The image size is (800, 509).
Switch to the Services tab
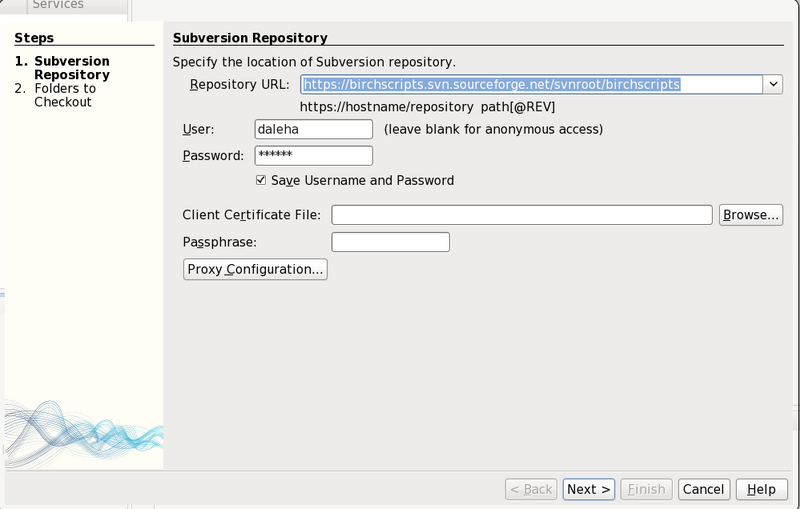[x=58, y=6]
